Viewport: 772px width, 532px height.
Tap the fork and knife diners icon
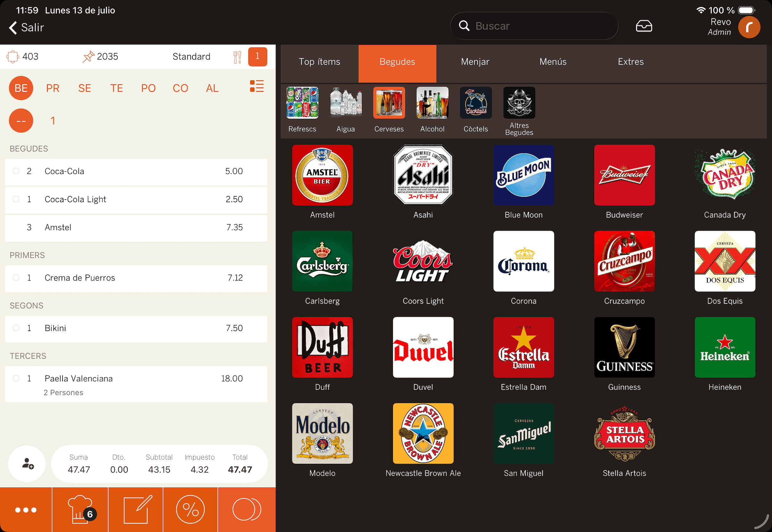coord(237,57)
